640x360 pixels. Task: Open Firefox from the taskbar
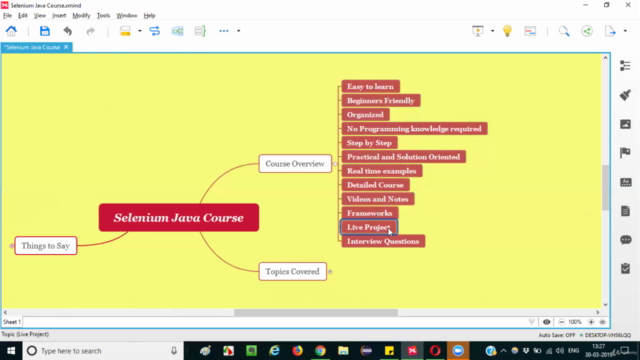tap(298, 351)
